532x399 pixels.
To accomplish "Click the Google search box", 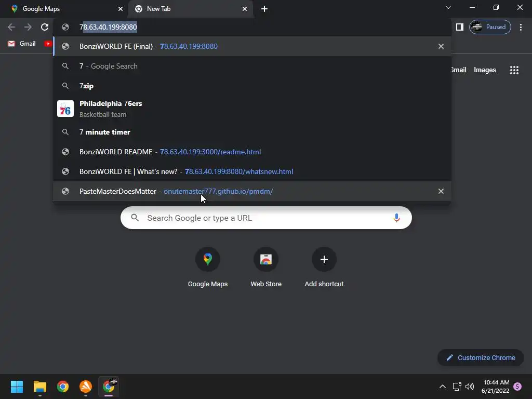I will click(x=266, y=218).
